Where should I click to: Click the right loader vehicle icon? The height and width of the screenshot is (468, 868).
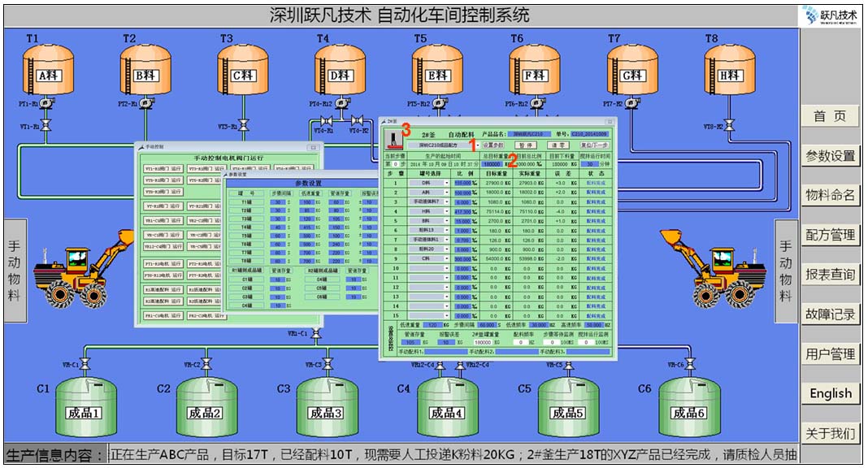pyautogui.click(x=714, y=270)
